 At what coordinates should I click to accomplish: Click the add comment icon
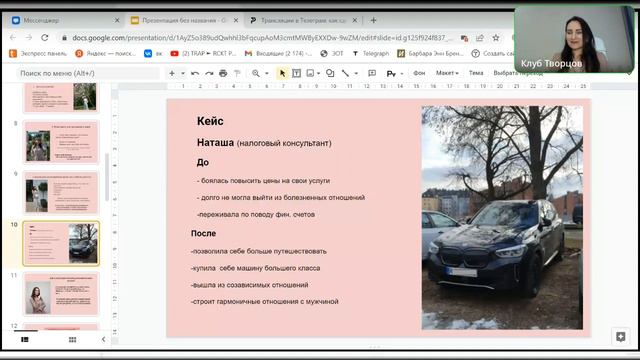[x=372, y=73]
